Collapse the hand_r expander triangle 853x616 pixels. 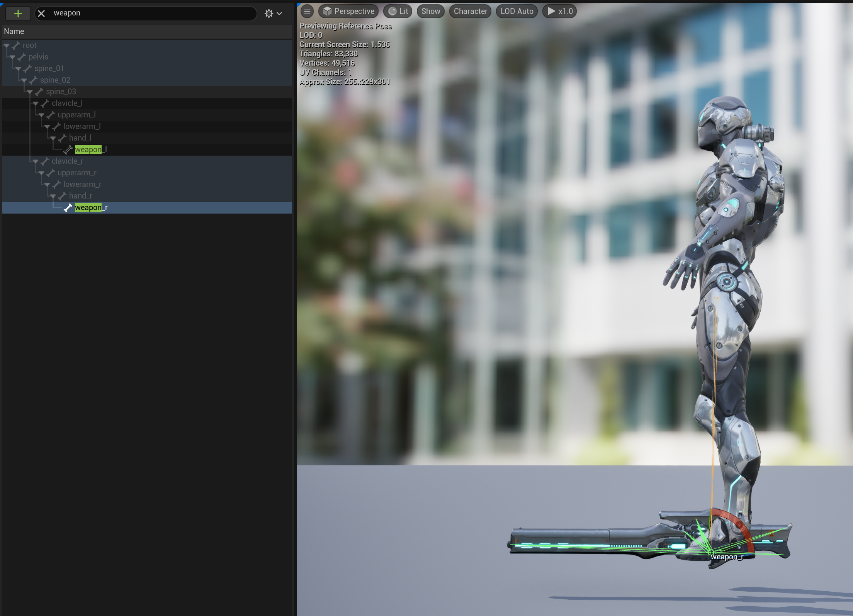53,196
